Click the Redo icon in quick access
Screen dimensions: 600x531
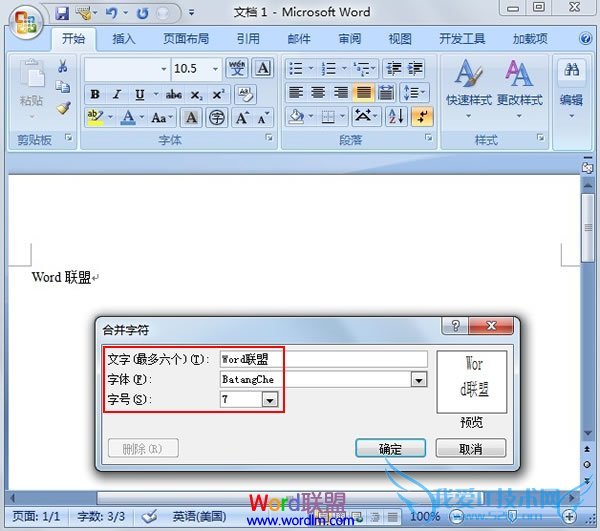[143, 13]
